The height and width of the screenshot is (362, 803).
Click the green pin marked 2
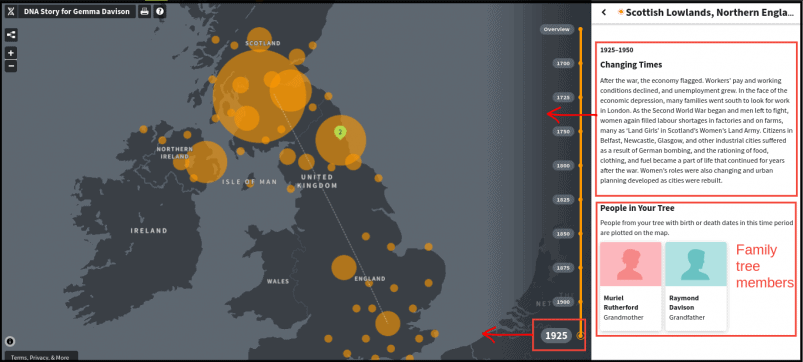click(x=340, y=132)
